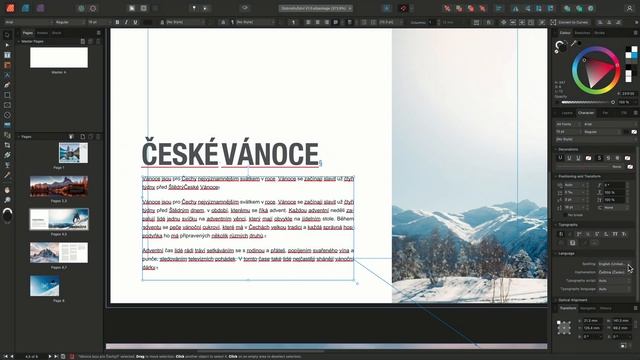Collapse the Decorations section

pos(556,149)
